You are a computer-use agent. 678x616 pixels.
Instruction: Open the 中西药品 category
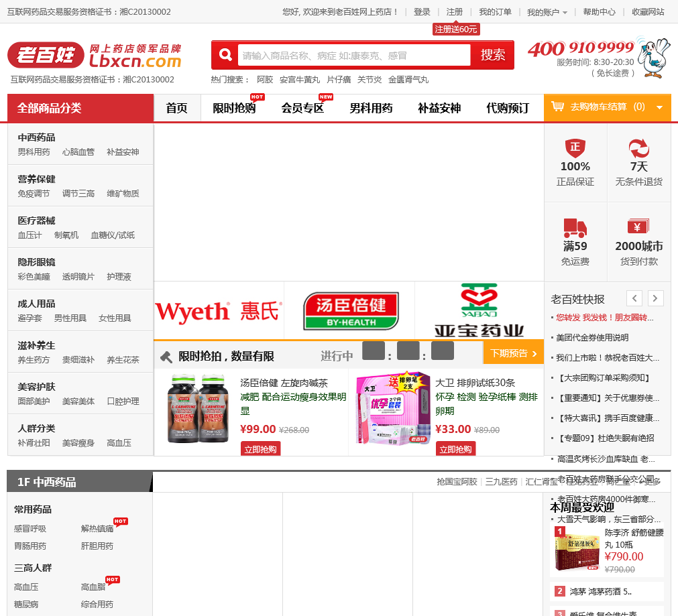click(x=36, y=137)
